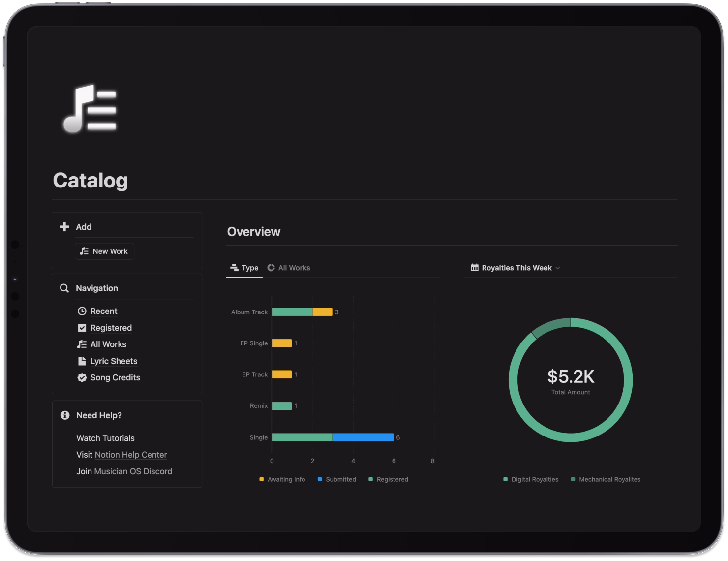
Task: Switch to the All Works chart tab
Action: [x=289, y=268]
